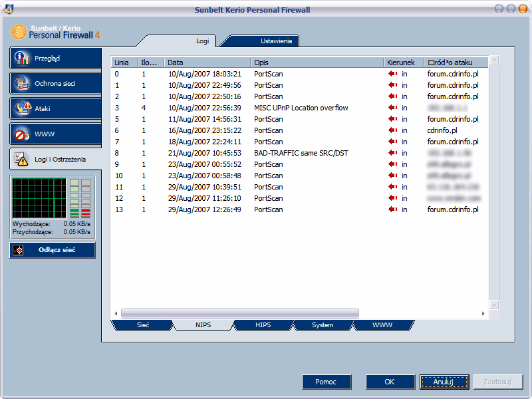Click the title bar firewall app icon
Viewport: 532px width, 399px height.
pos(8,9)
